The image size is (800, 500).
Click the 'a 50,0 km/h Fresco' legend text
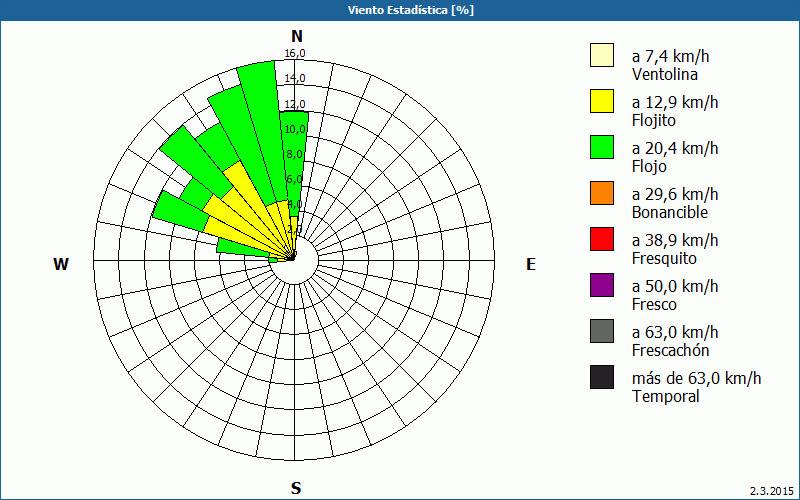tap(674, 294)
